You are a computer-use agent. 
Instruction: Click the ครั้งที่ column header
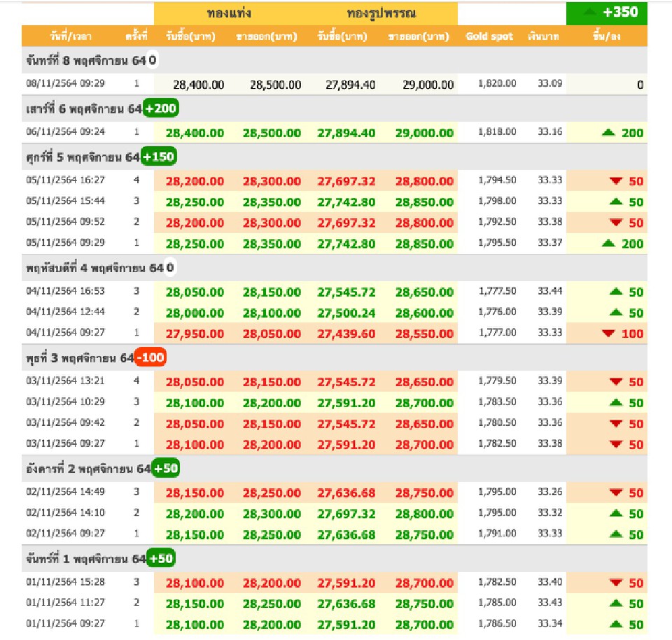tap(136, 36)
